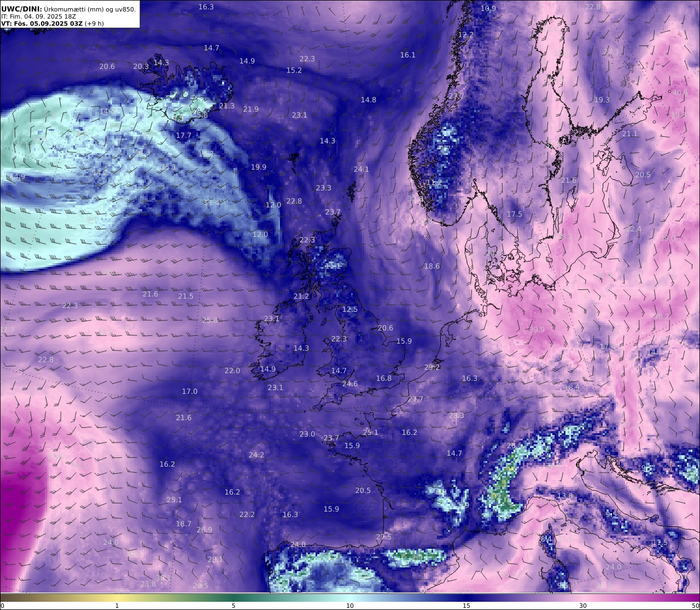Click the 16.1 value west of Norway

(x=408, y=55)
